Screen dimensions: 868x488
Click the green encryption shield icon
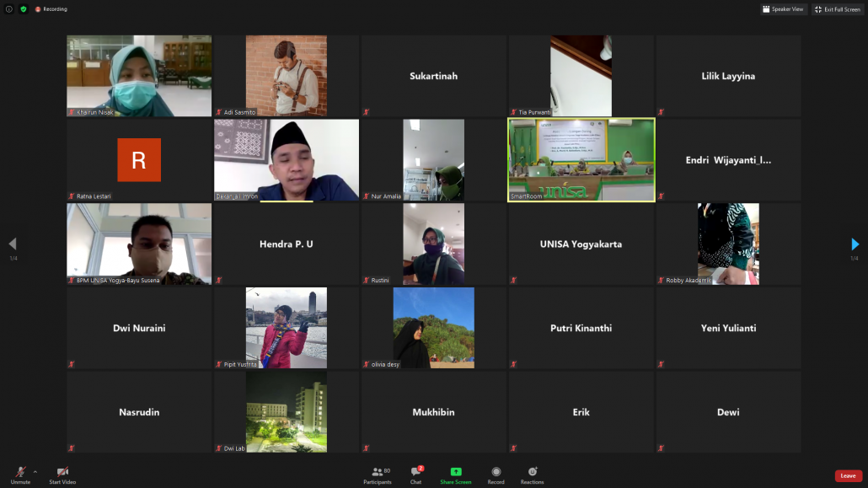24,9
